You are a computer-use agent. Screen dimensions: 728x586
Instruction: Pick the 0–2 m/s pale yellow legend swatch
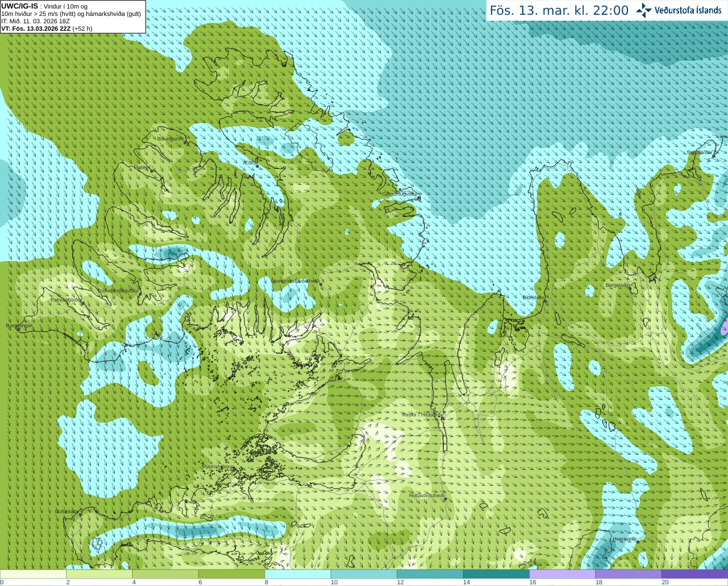coord(33,574)
